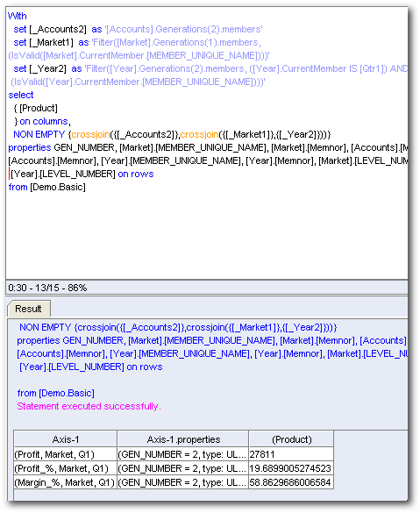Click '[Year].[LEVEL_NUMBER] on rows' in editor
The width and height of the screenshot is (420, 513).
[82, 174]
